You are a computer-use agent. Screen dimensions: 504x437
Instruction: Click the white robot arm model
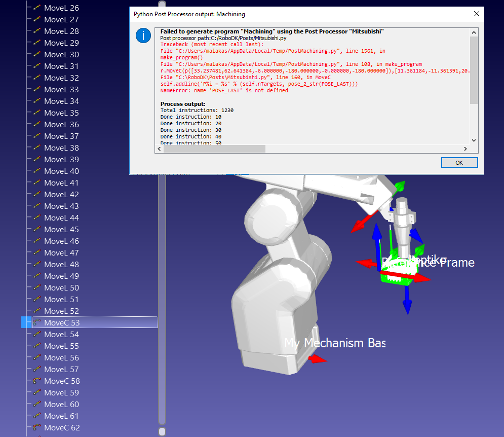click(274, 284)
